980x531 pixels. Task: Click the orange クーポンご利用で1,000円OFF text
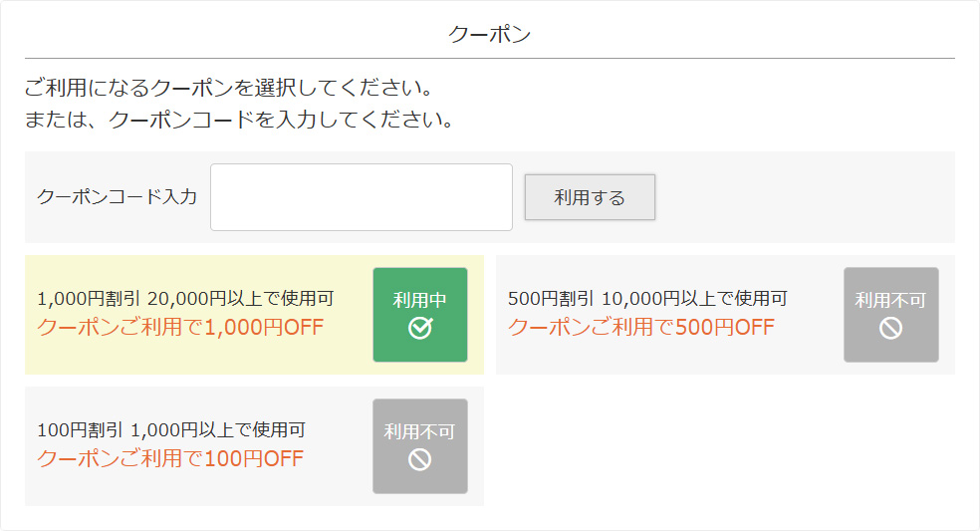(x=180, y=327)
